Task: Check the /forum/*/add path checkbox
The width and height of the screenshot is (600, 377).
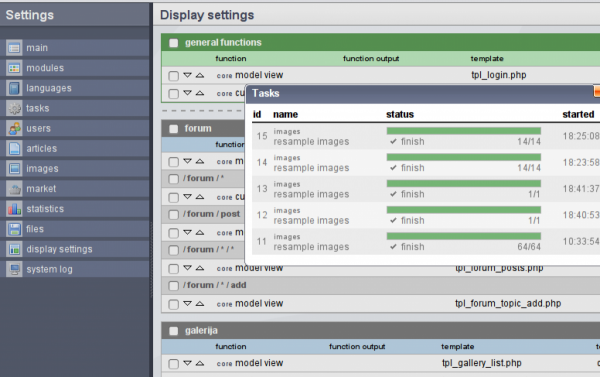Action: (x=173, y=286)
